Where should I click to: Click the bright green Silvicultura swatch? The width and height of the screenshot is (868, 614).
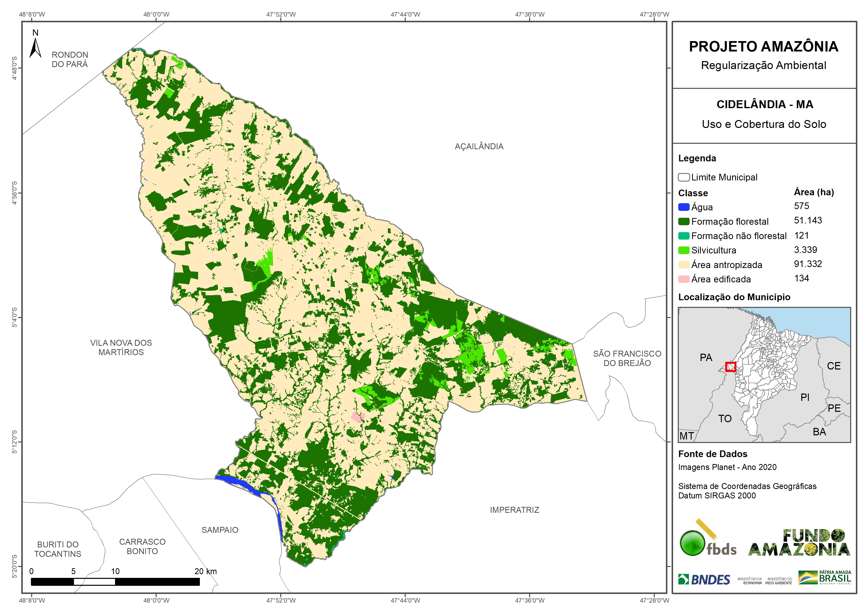pyautogui.click(x=683, y=250)
